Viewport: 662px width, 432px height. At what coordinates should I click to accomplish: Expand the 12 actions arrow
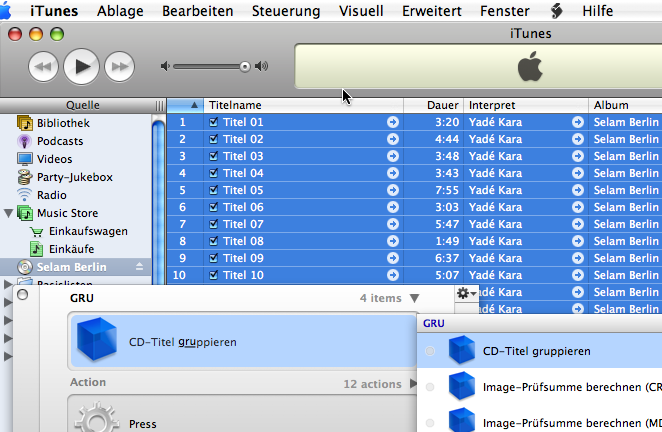coord(413,383)
